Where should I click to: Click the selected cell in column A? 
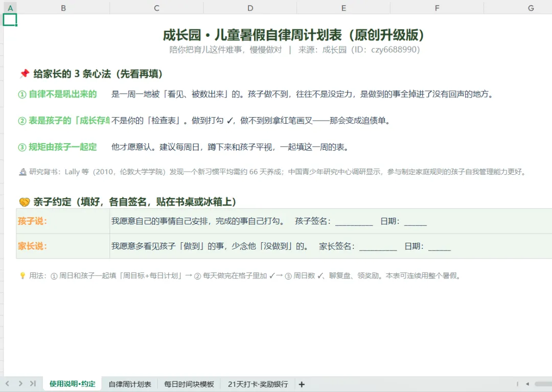point(10,20)
